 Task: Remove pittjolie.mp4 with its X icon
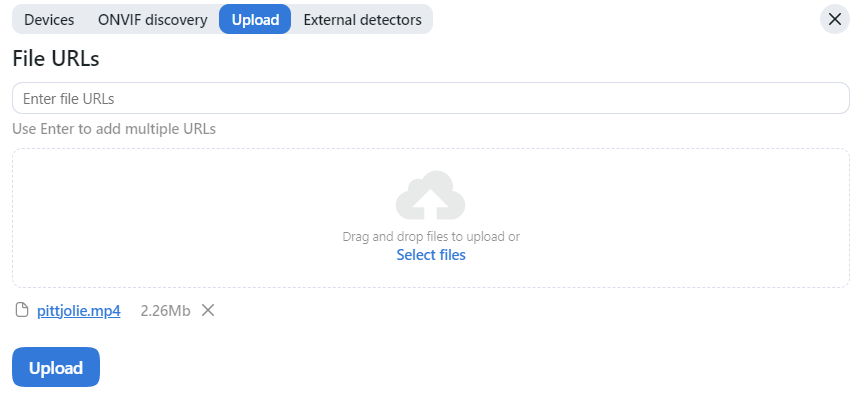208,310
